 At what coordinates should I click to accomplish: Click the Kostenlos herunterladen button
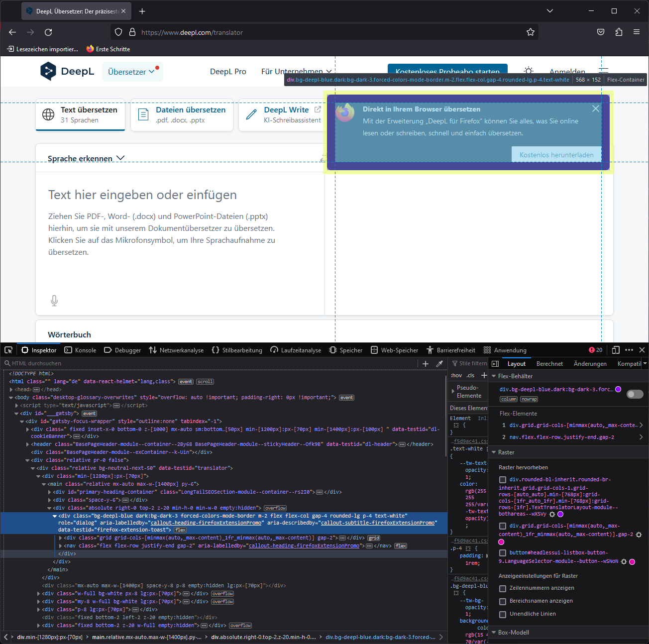click(x=556, y=154)
